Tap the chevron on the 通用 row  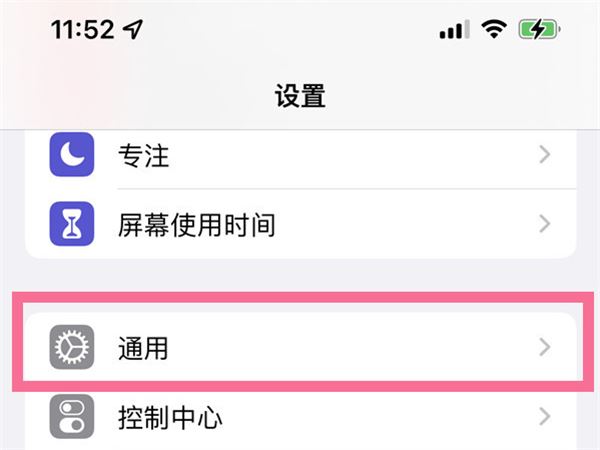click(x=544, y=347)
